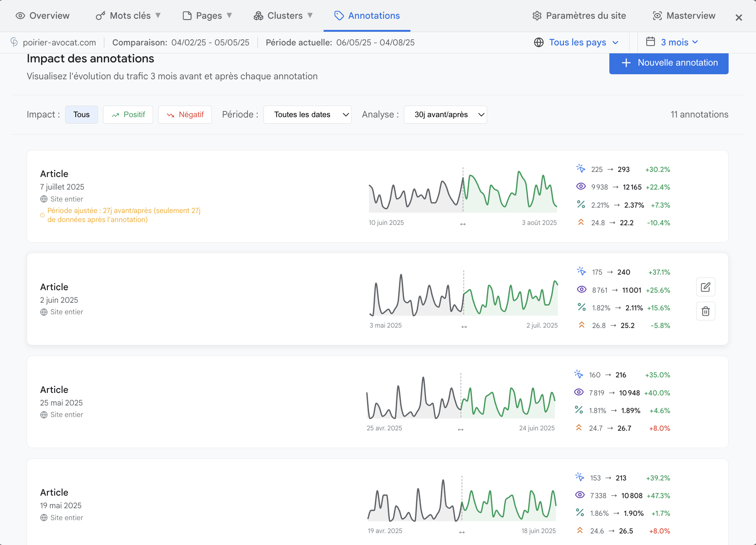The height and width of the screenshot is (545, 756).
Task: Click the position icon beside 24.8
Action: (x=581, y=222)
